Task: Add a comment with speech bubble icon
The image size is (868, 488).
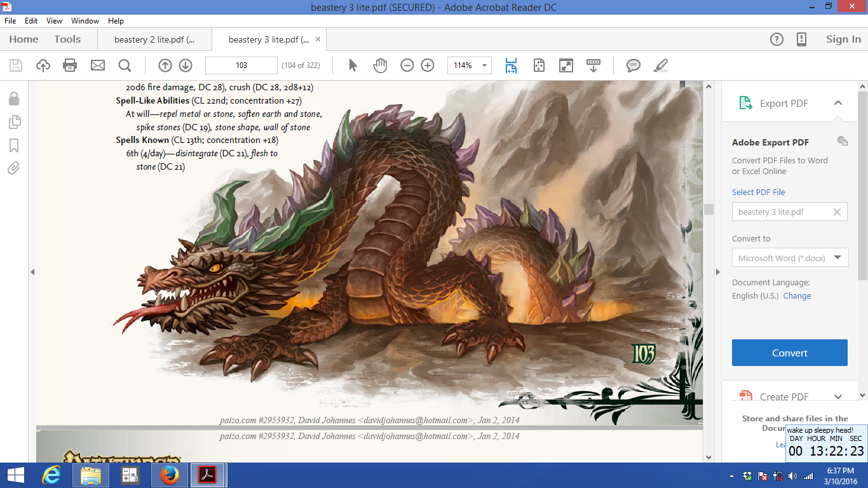Action: click(633, 65)
